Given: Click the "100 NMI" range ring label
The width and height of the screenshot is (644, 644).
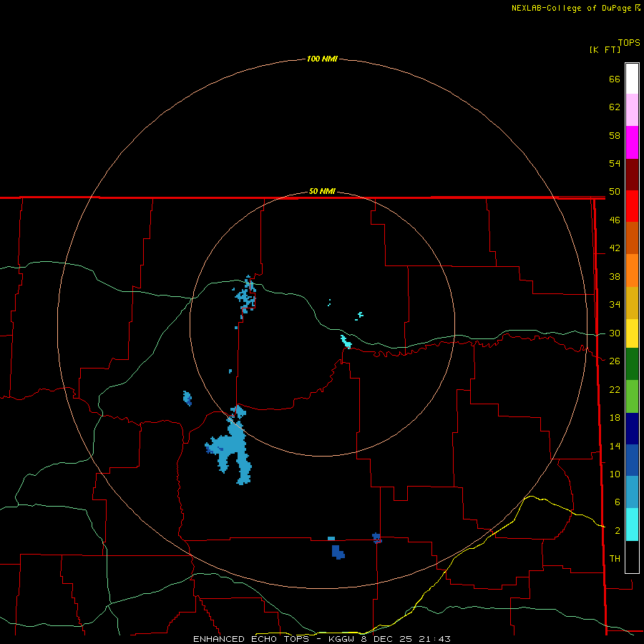Looking at the screenshot, I should (x=322, y=59).
